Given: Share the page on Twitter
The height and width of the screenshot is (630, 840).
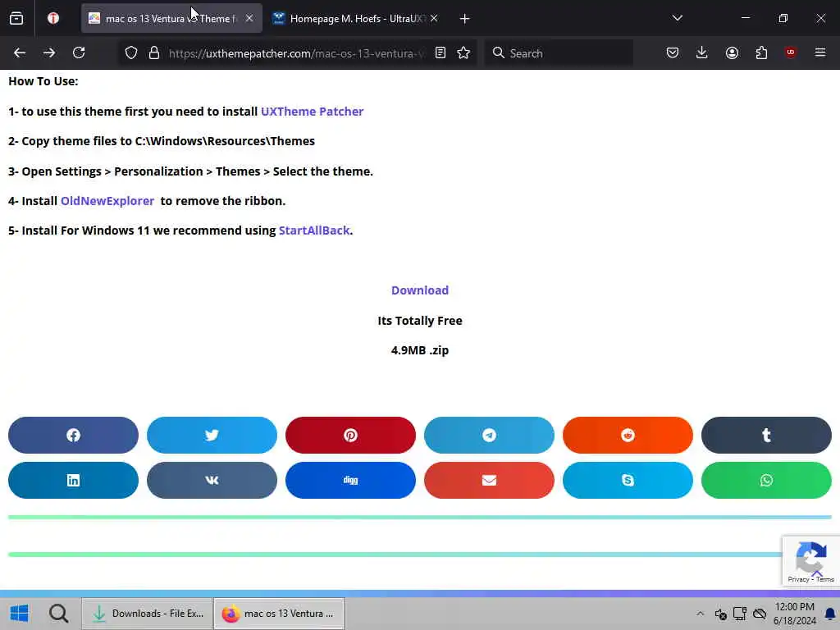Looking at the screenshot, I should tap(212, 435).
